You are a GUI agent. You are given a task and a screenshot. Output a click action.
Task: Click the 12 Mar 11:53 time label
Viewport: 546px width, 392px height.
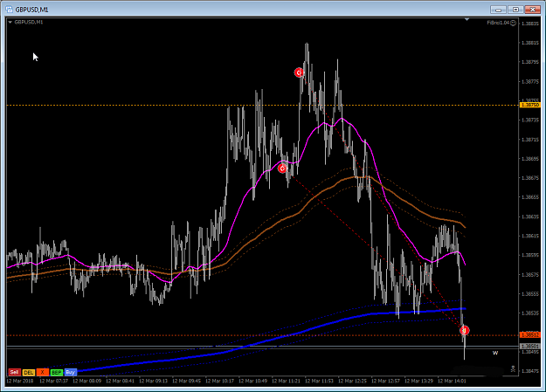(x=319, y=381)
